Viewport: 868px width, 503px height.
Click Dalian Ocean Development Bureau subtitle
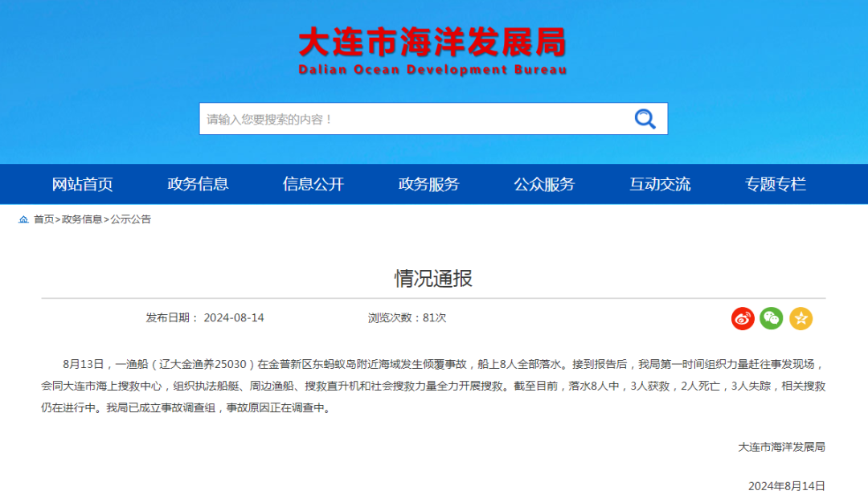coord(433,70)
